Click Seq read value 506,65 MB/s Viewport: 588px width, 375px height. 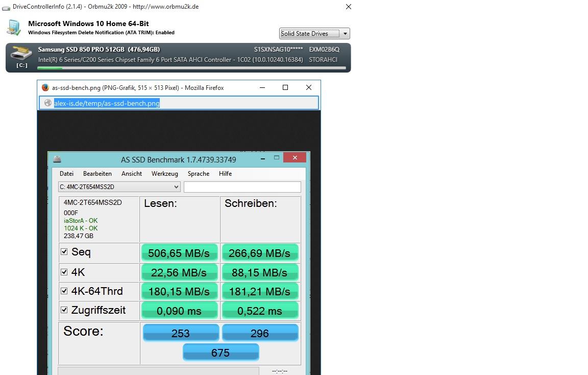pyautogui.click(x=179, y=253)
